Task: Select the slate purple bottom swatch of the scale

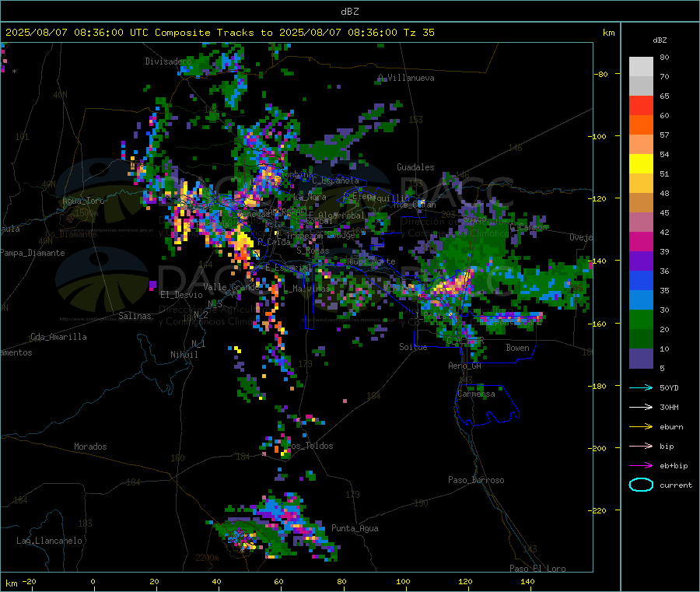Action: [641, 359]
